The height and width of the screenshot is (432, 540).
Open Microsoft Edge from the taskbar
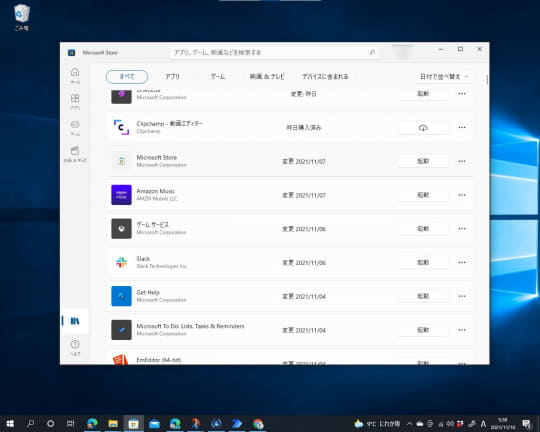click(x=92, y=423)
